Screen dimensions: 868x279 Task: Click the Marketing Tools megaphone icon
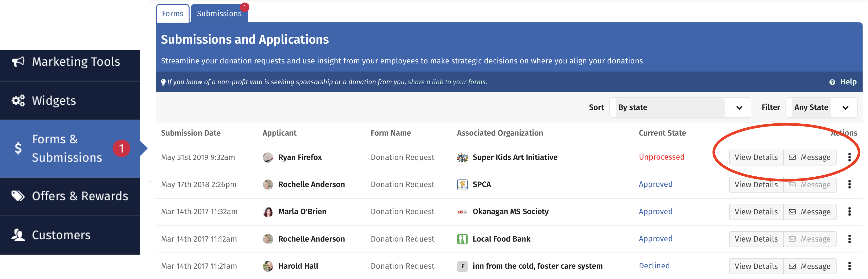point(18,62)
